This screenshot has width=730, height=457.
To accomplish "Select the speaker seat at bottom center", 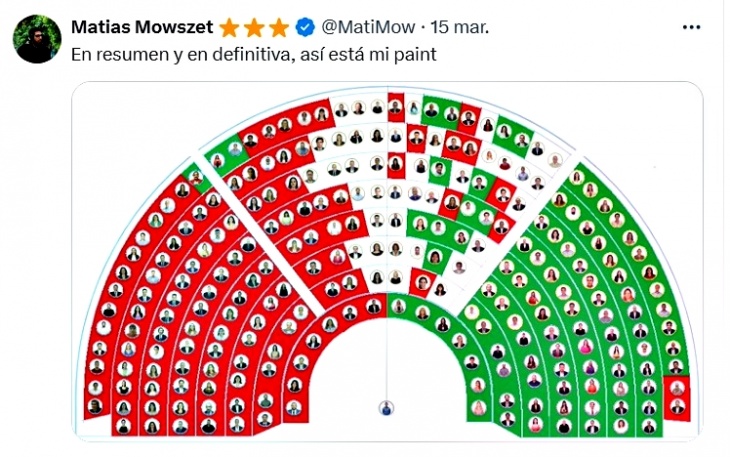I will [386, 408].
